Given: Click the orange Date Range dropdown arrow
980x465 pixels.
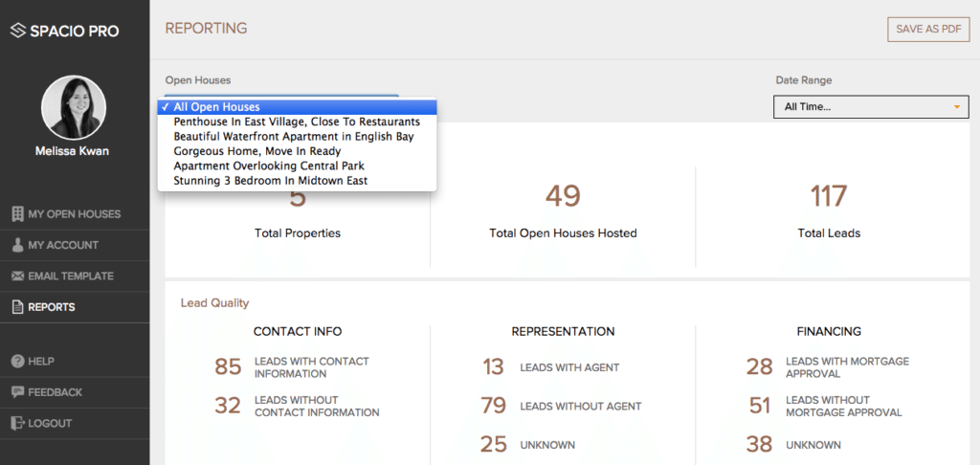Looking at the screenshot, I should tap(955, 106).
